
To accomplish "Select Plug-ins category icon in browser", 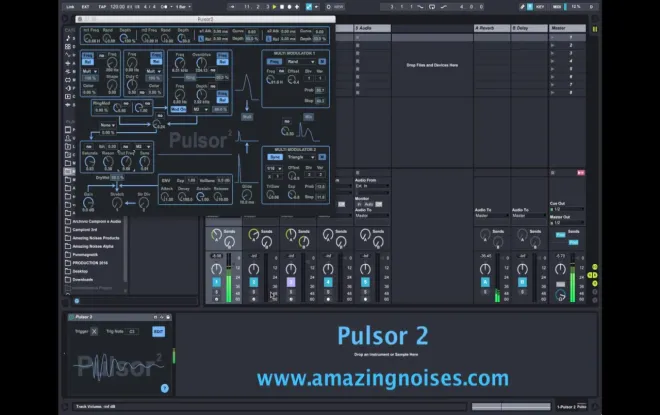I will 68,88.
